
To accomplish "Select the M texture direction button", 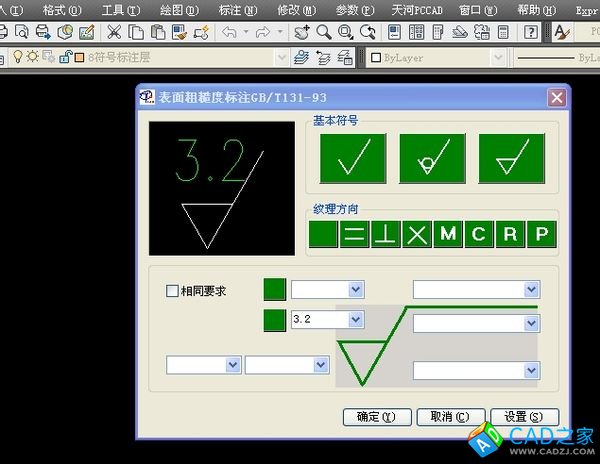I will click(x=448, y=235).
